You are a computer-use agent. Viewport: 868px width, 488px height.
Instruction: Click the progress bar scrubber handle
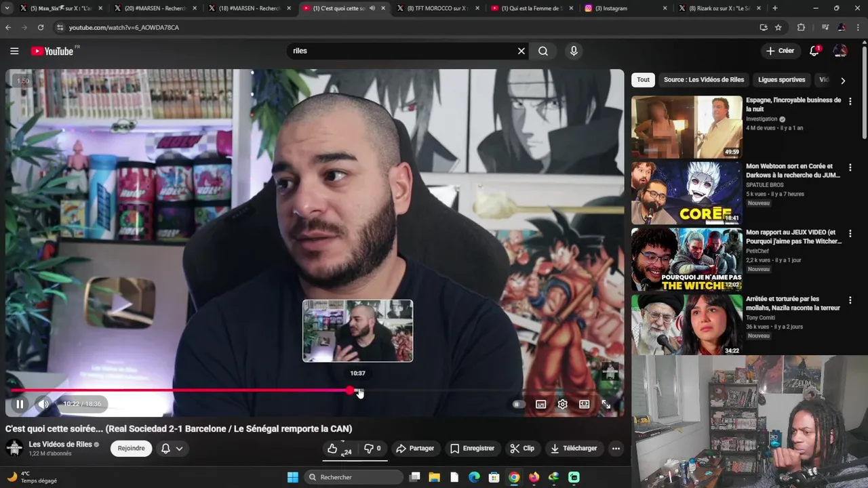coord(349,390)
